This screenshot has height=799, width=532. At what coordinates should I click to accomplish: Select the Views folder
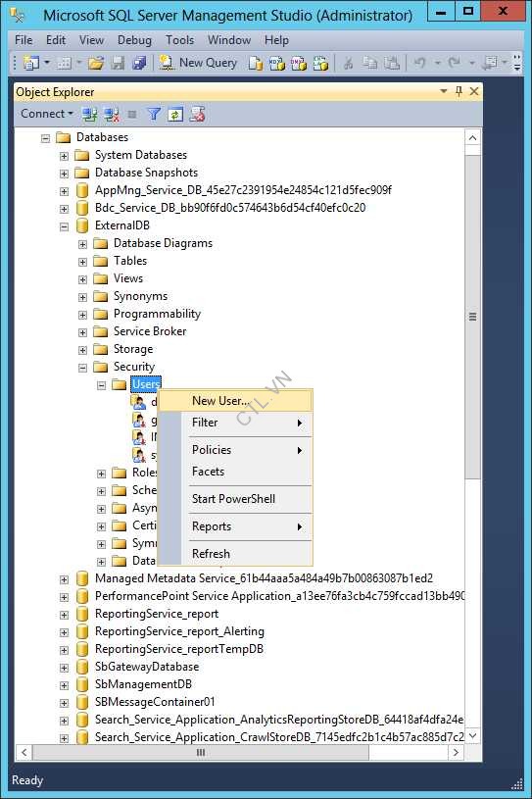tap(128, 278)
